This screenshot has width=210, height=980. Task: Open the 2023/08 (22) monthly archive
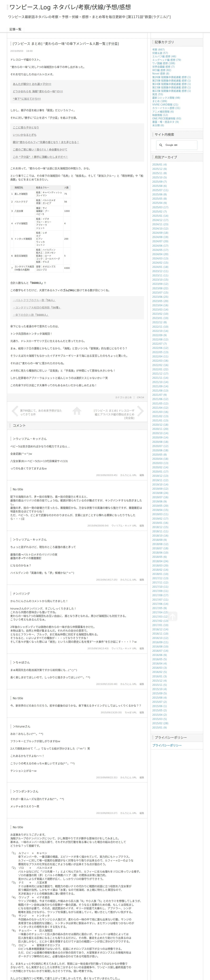(x=160, y=288)
